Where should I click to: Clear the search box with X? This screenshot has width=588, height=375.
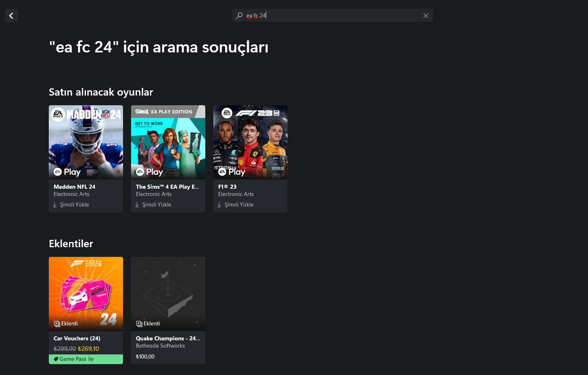pyautogui.click(x=426, y=16)
